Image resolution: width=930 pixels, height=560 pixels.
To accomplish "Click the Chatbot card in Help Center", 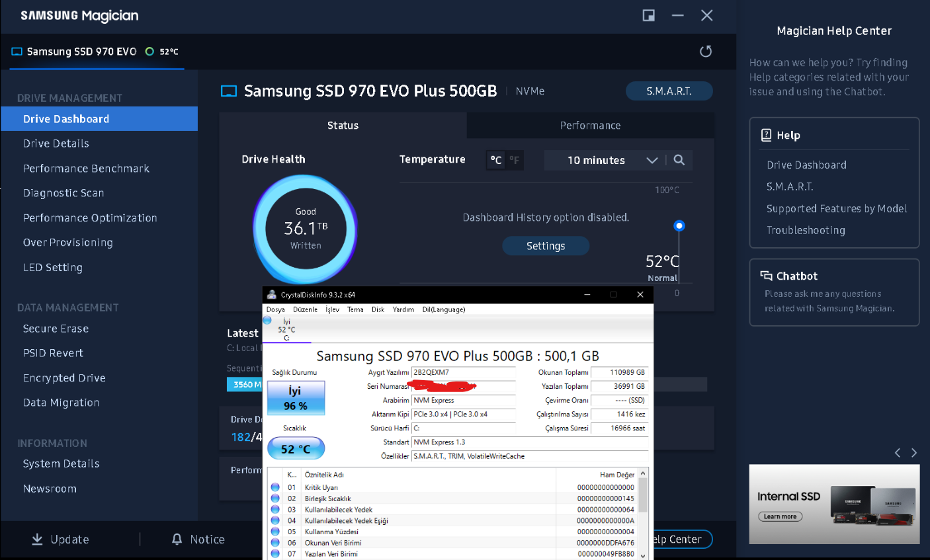I will coord(834,292).
